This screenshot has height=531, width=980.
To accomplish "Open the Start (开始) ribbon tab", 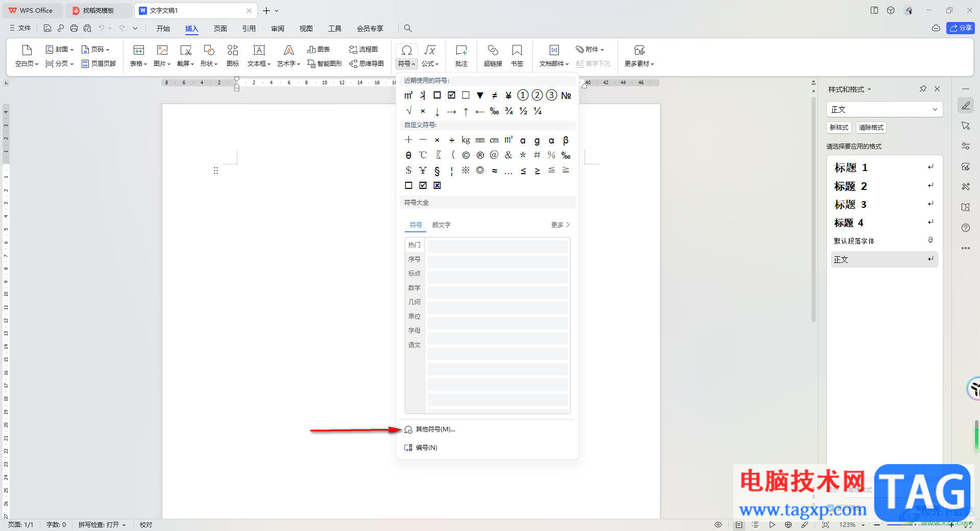I will pyautogui.click(x=163, y=29).
